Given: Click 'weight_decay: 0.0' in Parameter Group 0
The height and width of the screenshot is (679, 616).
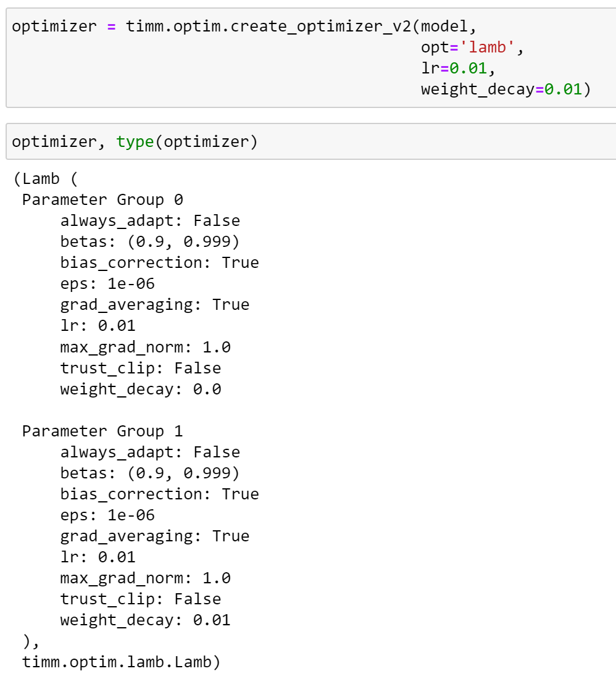Looking at the screenshot, I should [x=141, y=389].
